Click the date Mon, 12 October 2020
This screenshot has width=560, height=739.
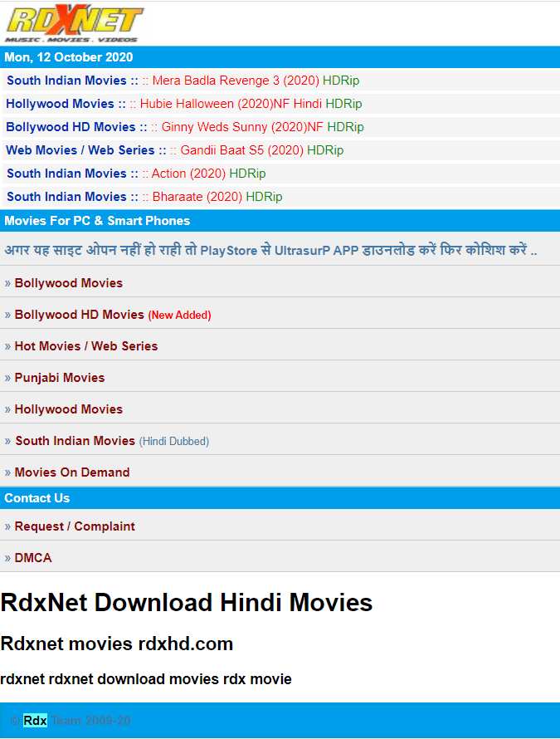pos(69,57)
